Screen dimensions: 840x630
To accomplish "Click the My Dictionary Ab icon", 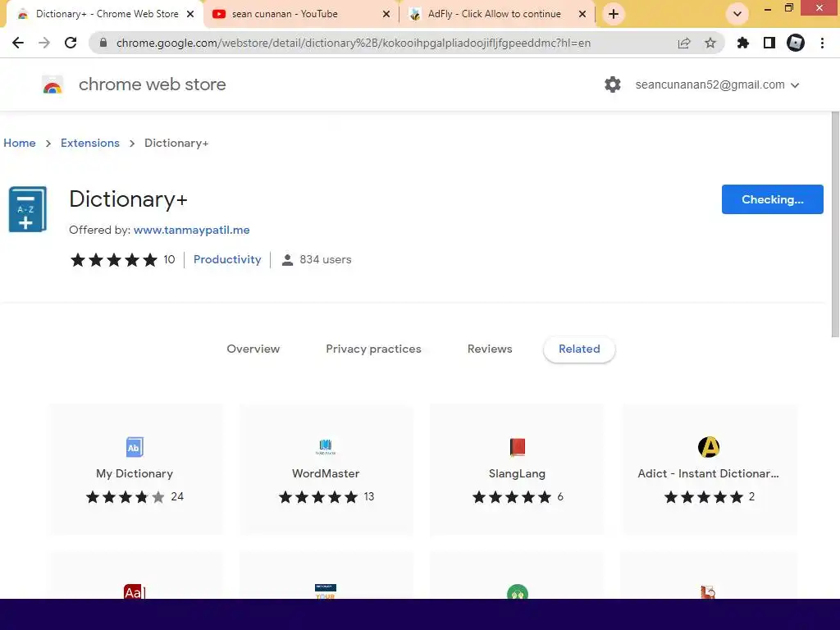I will pyautogui.click(x=135, y=447).
